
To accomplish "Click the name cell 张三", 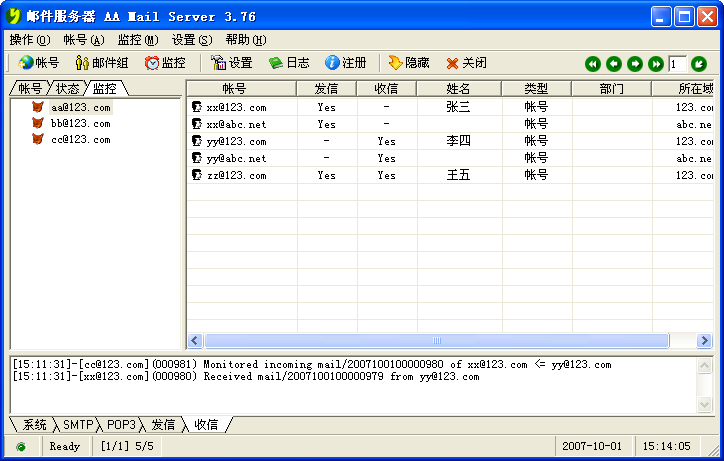I will [458, 107].
